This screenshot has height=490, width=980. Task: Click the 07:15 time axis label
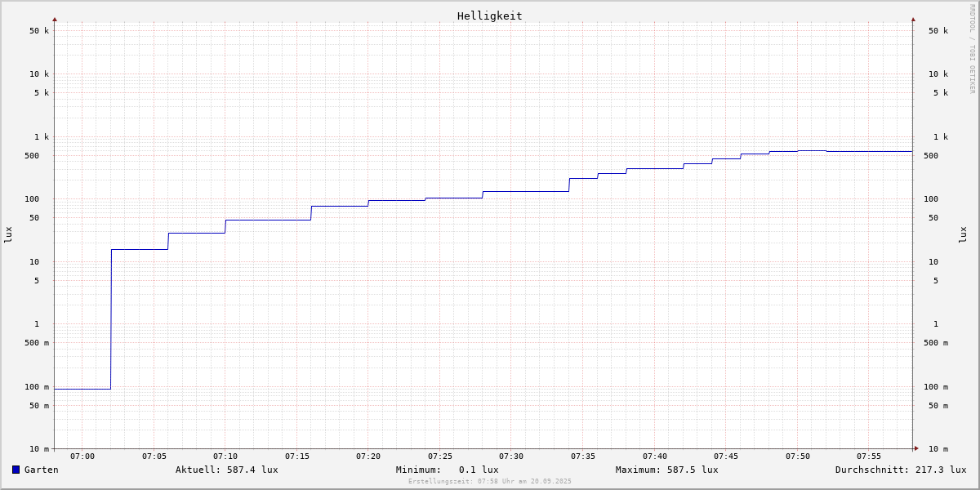tap(297, 457)
